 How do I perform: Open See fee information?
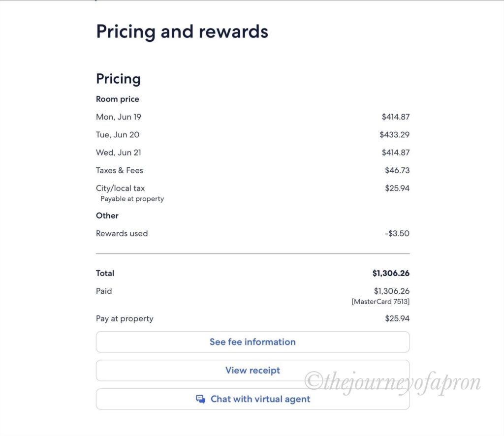tap(252, 342)
